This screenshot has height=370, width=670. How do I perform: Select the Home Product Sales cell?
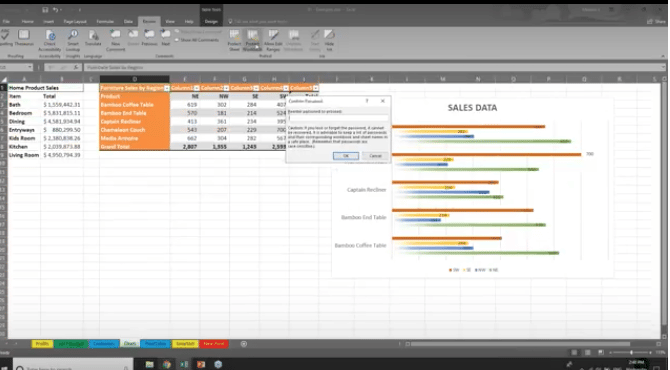(x=45, y=88)
